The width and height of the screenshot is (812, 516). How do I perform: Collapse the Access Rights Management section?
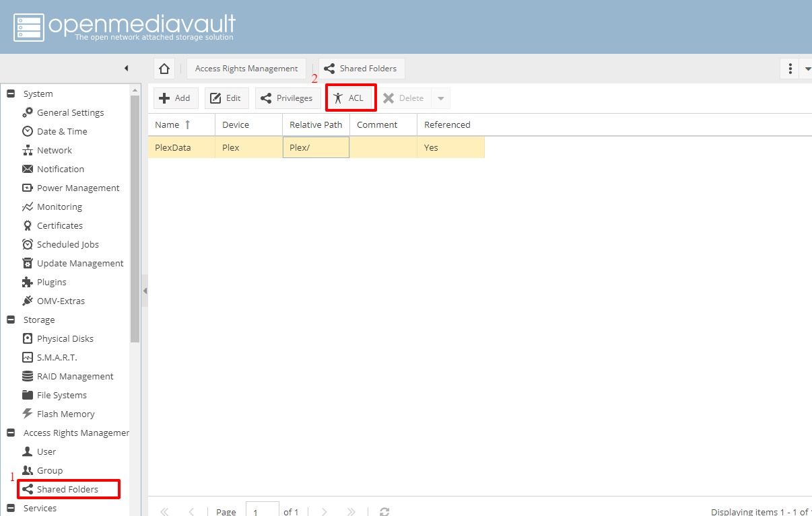coord(11,433)
